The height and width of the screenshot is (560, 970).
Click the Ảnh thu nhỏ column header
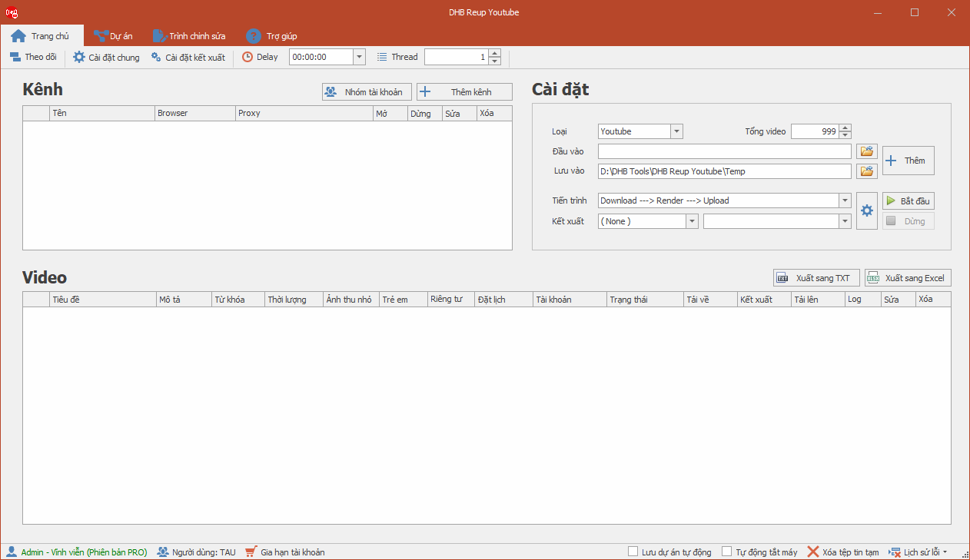tap(351, 300)
